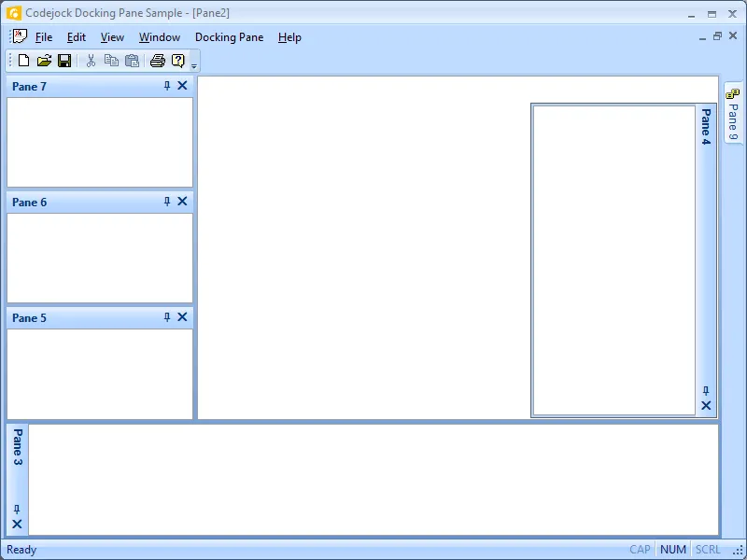Toggle auto-hide pin on Pane 4

pos(706,391)
